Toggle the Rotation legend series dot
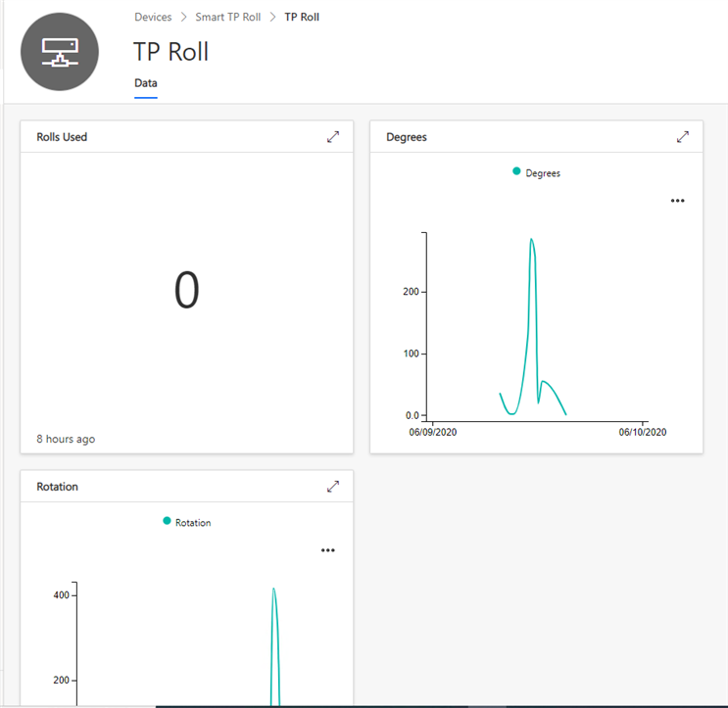The width and height of the screenshot is (728, 708). point(167,521)
